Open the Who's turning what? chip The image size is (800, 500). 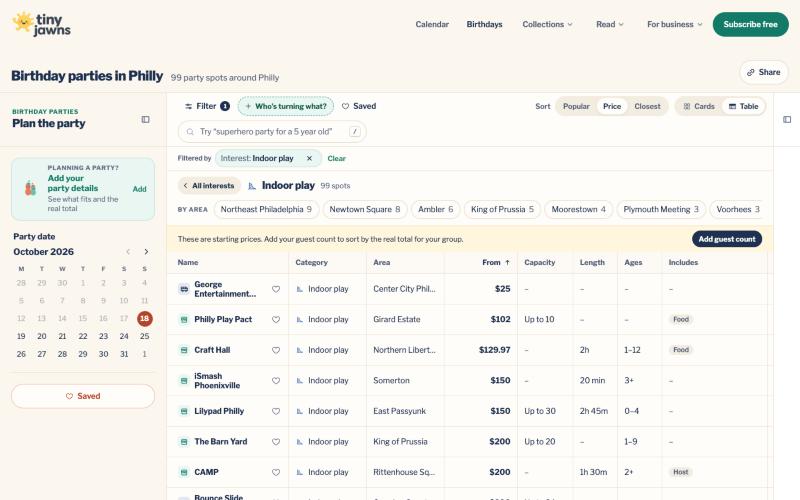pos(286,106)
